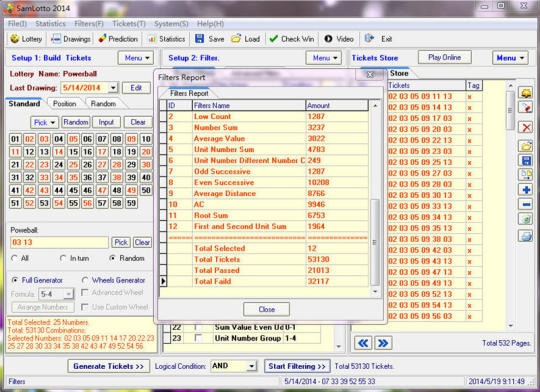Open the Filters menu

pos(89,24)
